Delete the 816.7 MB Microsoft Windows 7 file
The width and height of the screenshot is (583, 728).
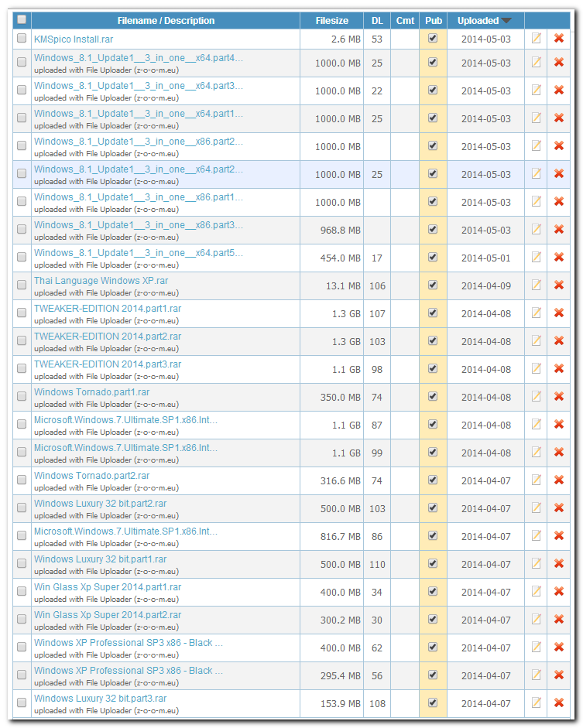[559, 536]
